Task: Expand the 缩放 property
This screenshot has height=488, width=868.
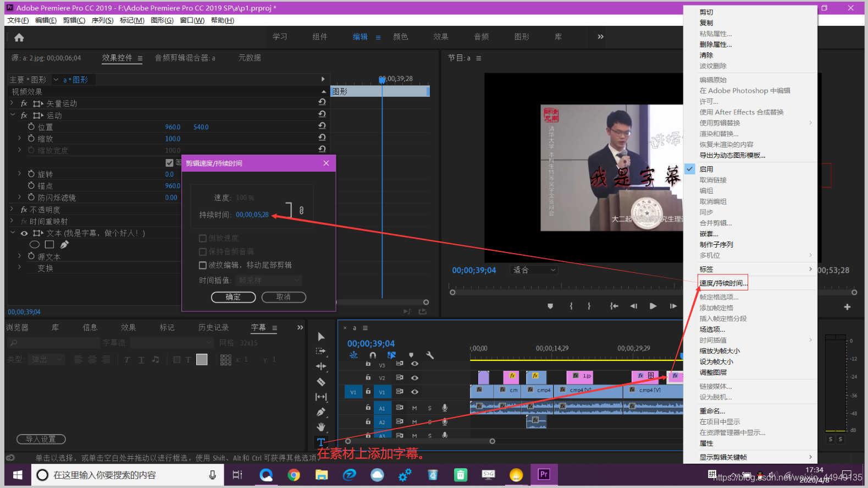Action: (x=20, y=138)
